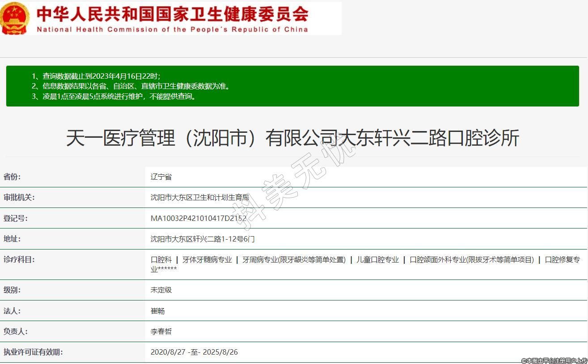Click the clinic name heading 天一医疗管理
Viewport: 588px width, 364px height.
tap(292, 138)
